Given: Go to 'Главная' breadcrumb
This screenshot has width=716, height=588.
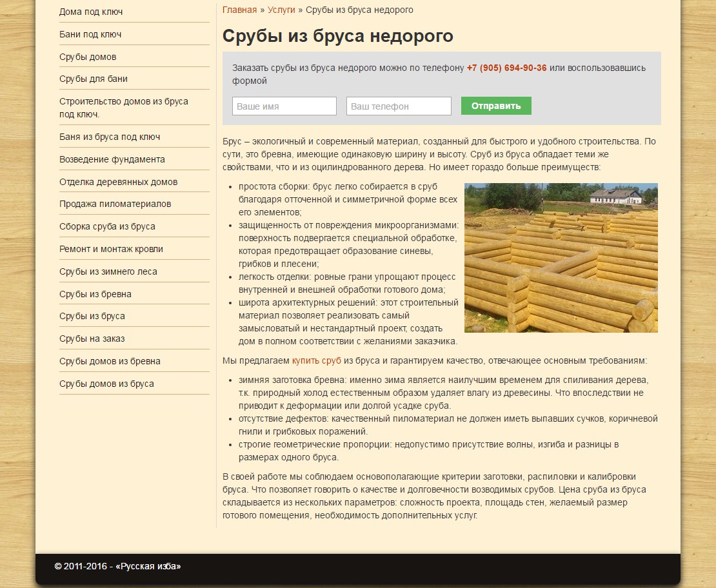Looking at the screenshot, I should click(240, 10).
